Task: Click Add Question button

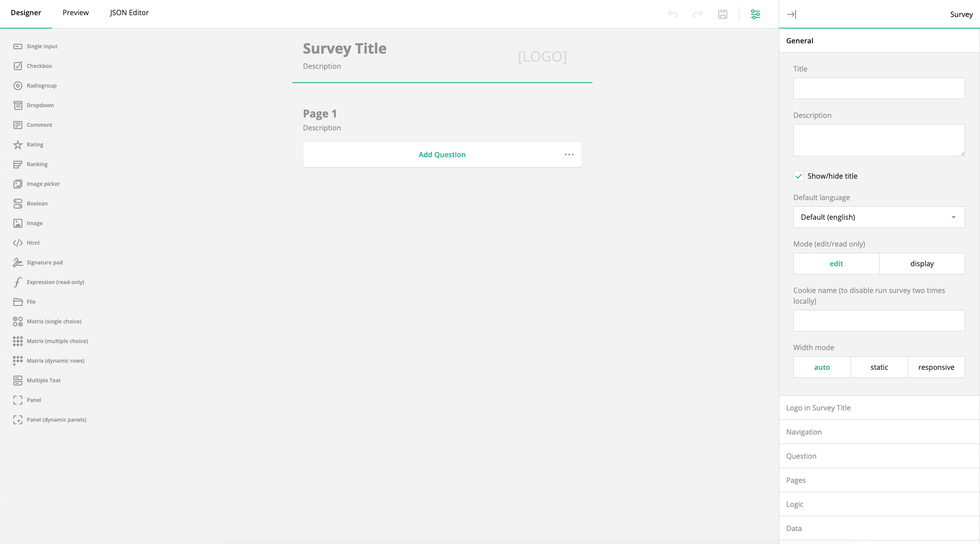Action: [x=442, y=154]
